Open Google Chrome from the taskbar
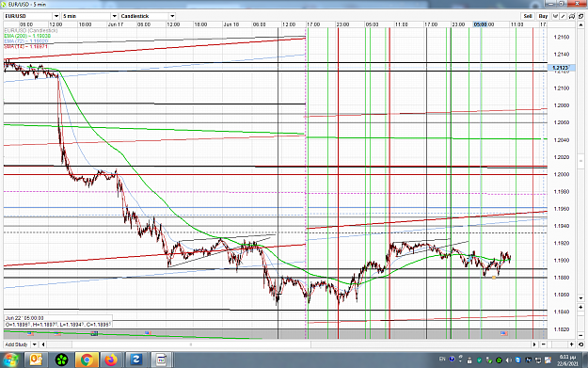The width and height of the screenshot is (588, 368). point(87,360)
